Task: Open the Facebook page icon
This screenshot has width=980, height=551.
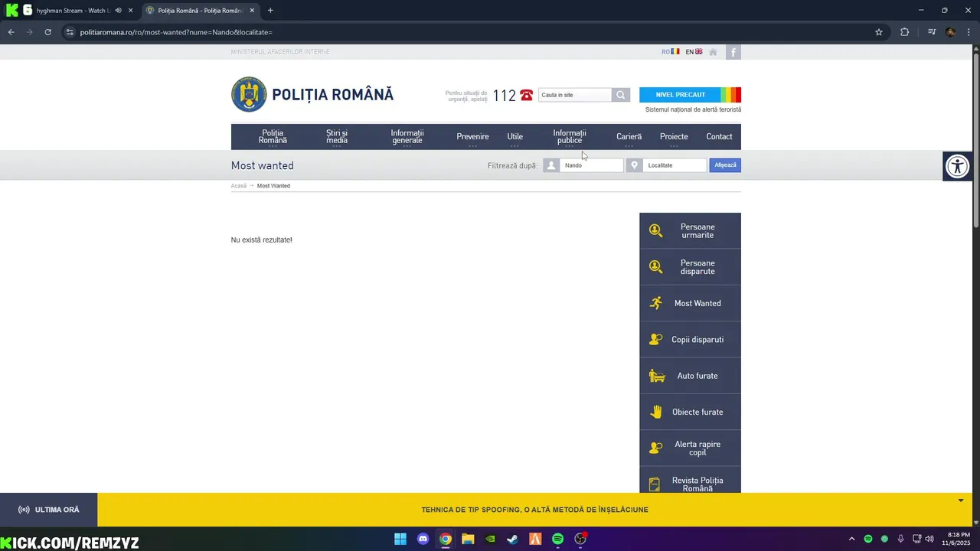Action: [733, 52]
